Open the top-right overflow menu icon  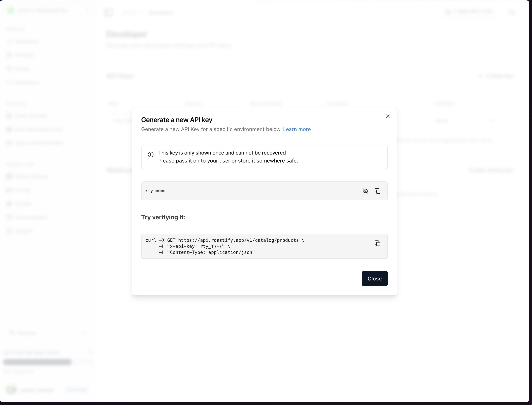click(x=512, y=12)
